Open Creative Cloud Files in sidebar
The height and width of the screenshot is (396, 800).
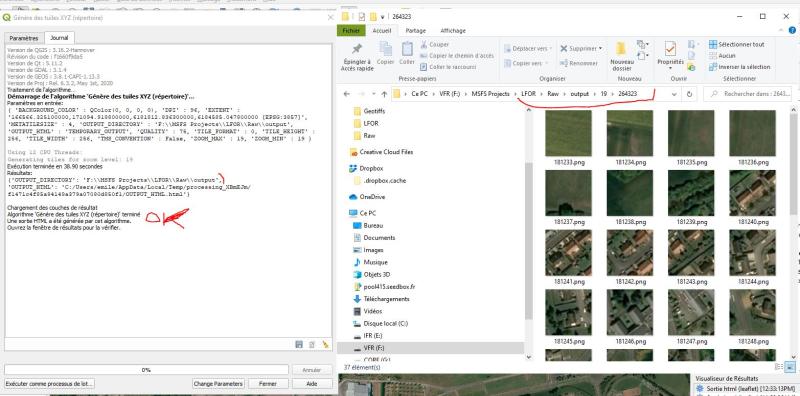point(381,152)
